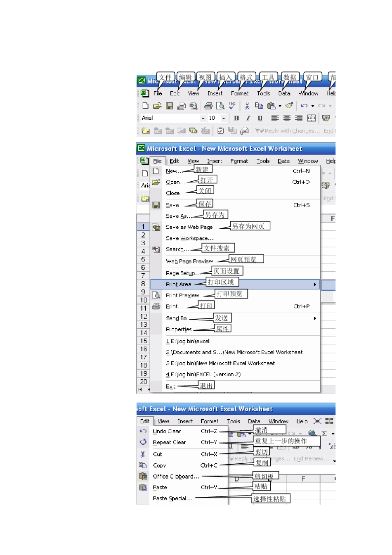Click the Print Preview icon in first screenshot toolbar

pos(220,106)
